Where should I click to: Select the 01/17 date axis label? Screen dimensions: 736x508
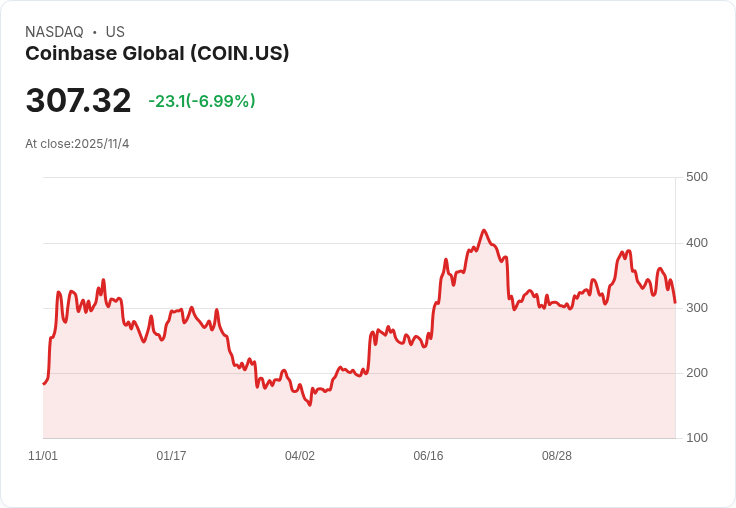(x=171, y=456)
